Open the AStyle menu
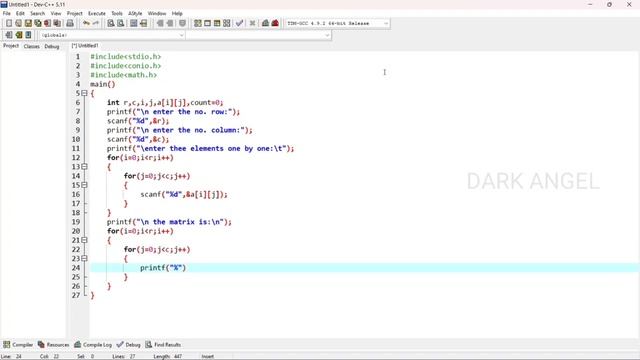Screen dimensions: 640x360 [x=135, y=13]
